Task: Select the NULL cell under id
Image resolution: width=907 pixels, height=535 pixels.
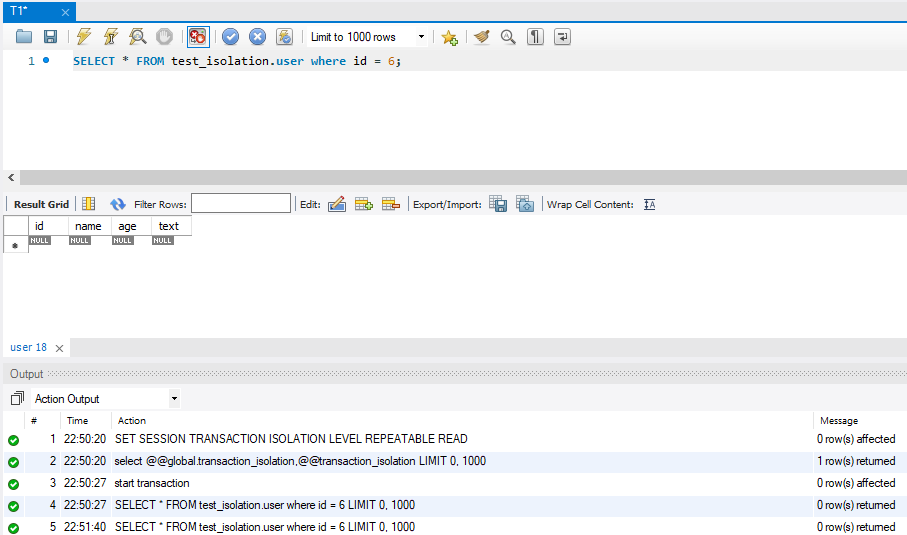Action: point(39,240)
